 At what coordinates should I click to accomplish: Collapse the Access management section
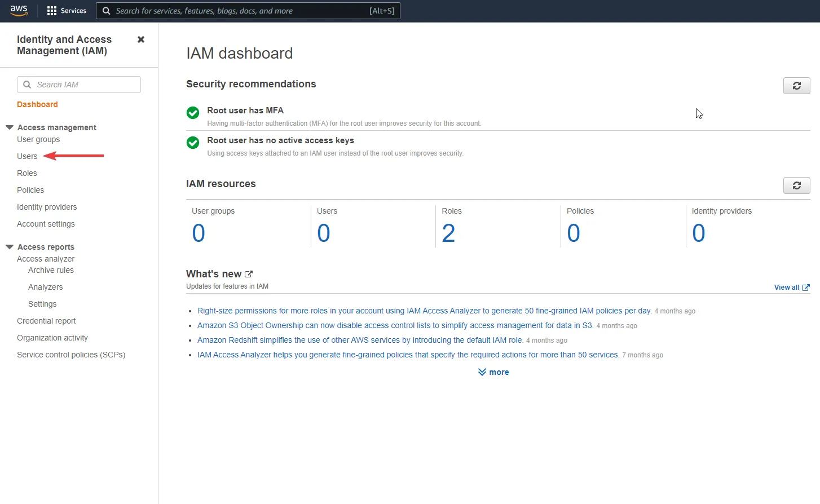click(8, 127)
